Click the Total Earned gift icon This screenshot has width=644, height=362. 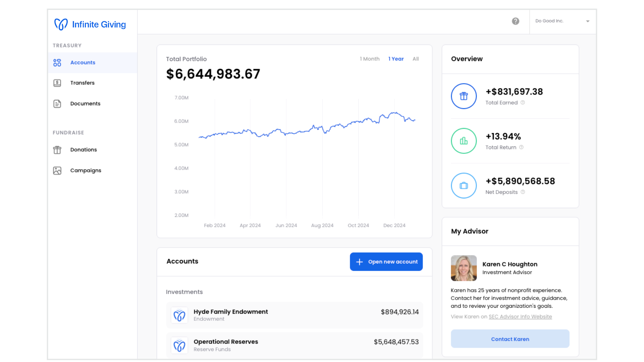point(464,96)
